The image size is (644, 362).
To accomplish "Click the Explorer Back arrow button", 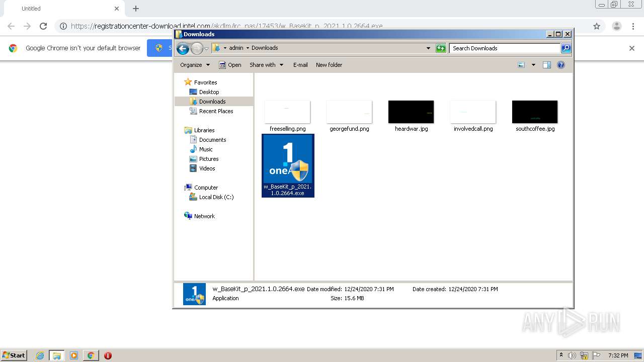I will (183, 48).
